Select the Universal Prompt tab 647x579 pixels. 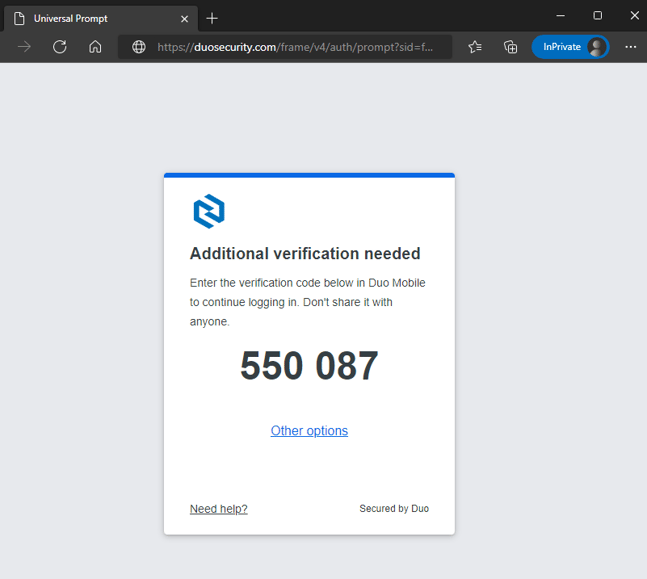(101, 19)
